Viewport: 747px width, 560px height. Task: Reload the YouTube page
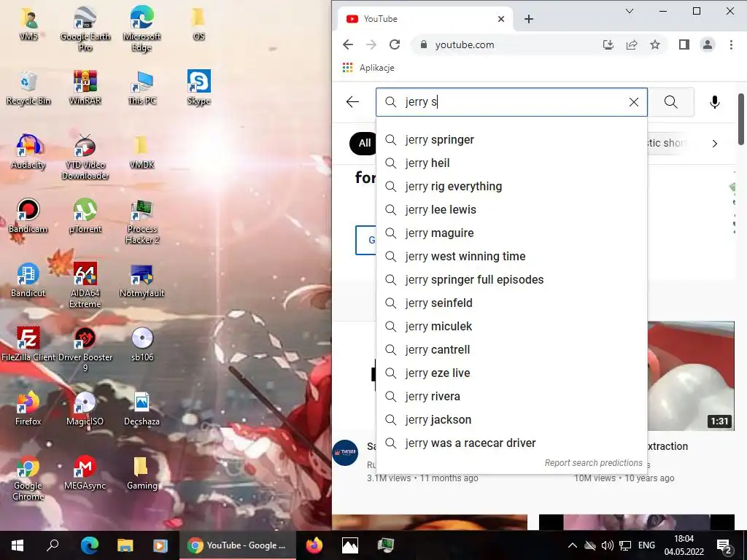click(395, 44)
